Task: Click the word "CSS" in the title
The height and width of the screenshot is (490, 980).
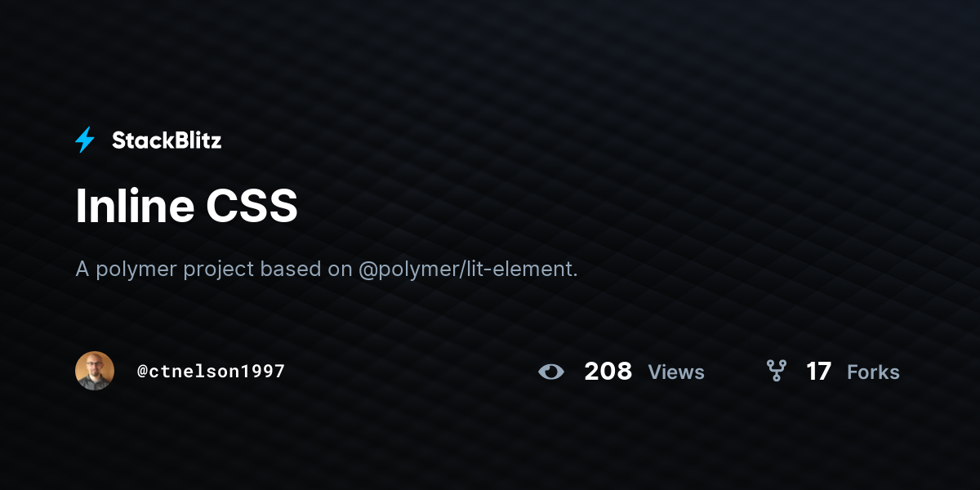Action: pos(252,207)
